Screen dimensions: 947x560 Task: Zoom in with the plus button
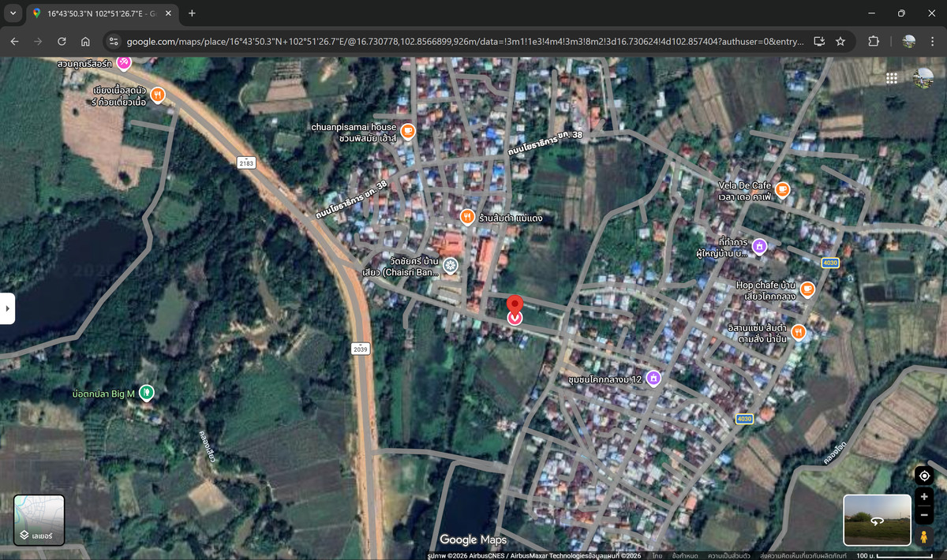point(924,497)
